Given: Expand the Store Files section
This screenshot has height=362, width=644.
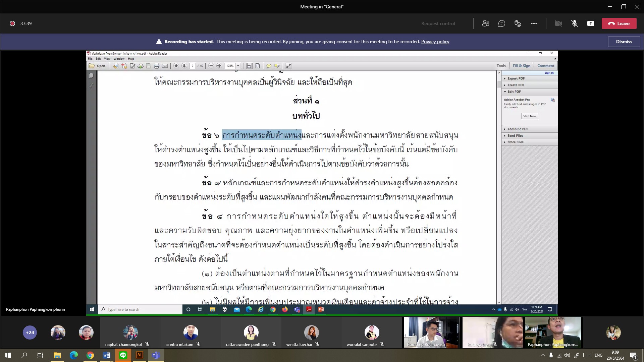Looking at the screenshot, I should 529,142.
